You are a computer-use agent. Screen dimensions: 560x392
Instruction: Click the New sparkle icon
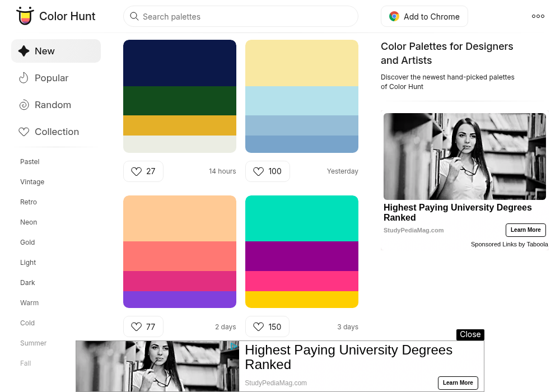[24, 51]
